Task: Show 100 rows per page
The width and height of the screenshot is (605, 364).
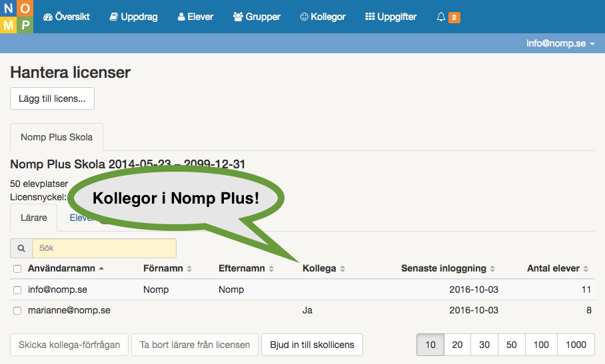Action: [541, 345]
